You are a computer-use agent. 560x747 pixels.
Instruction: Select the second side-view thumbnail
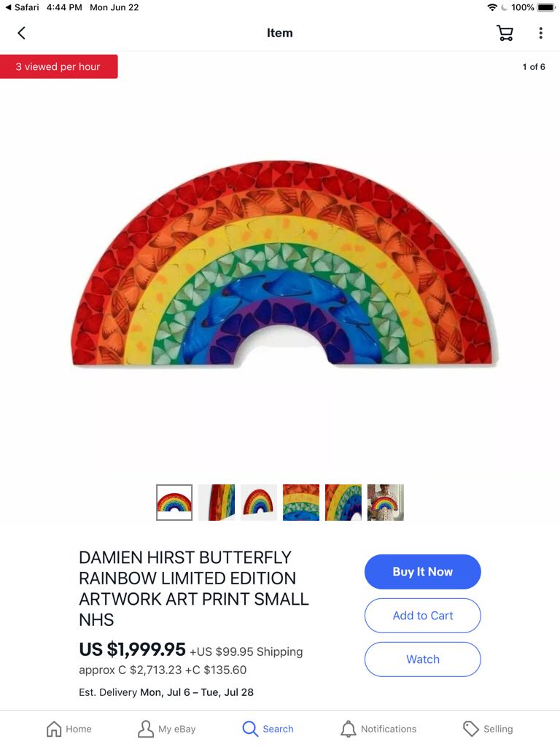pyautogui.click(x=217, y=503)
